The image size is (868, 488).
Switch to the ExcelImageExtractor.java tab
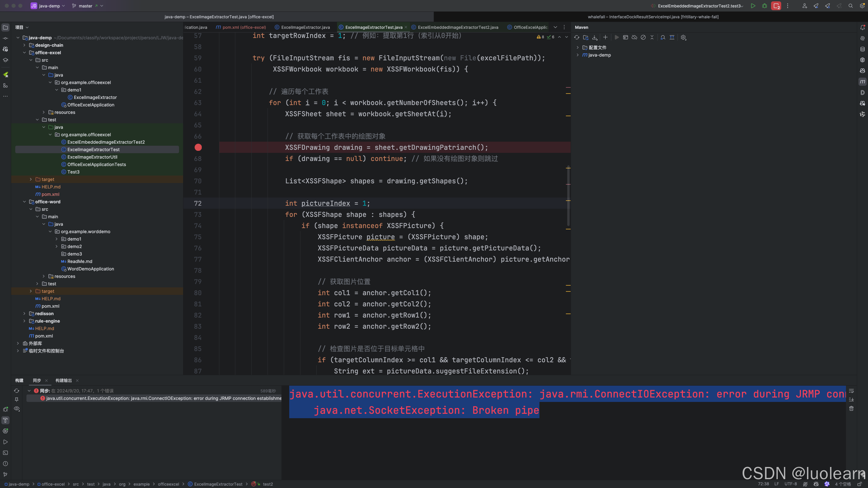305,27
